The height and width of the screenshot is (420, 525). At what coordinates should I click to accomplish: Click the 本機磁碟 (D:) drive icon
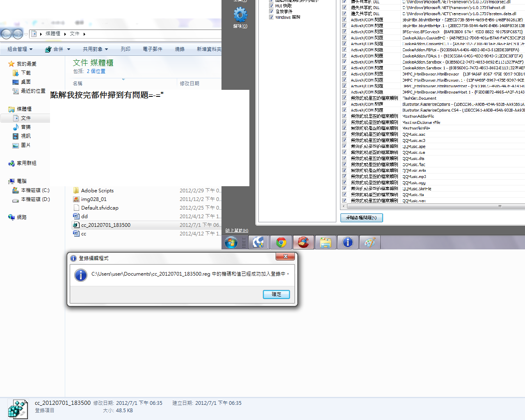tap(16, 200)
